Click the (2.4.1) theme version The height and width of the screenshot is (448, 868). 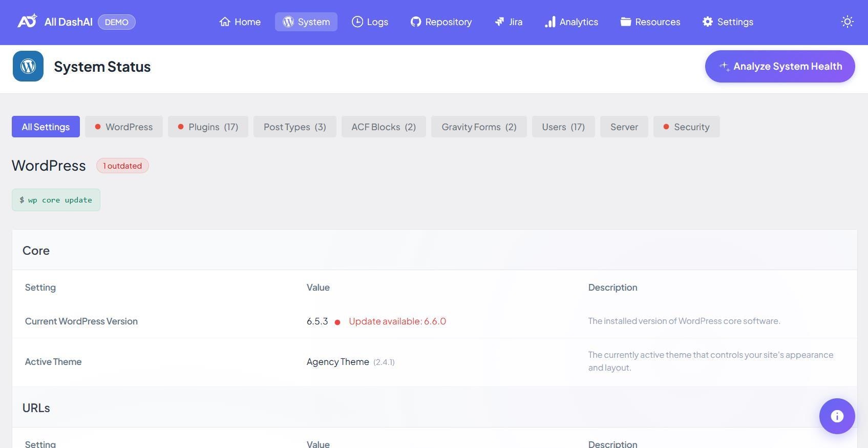coord(384,362)
